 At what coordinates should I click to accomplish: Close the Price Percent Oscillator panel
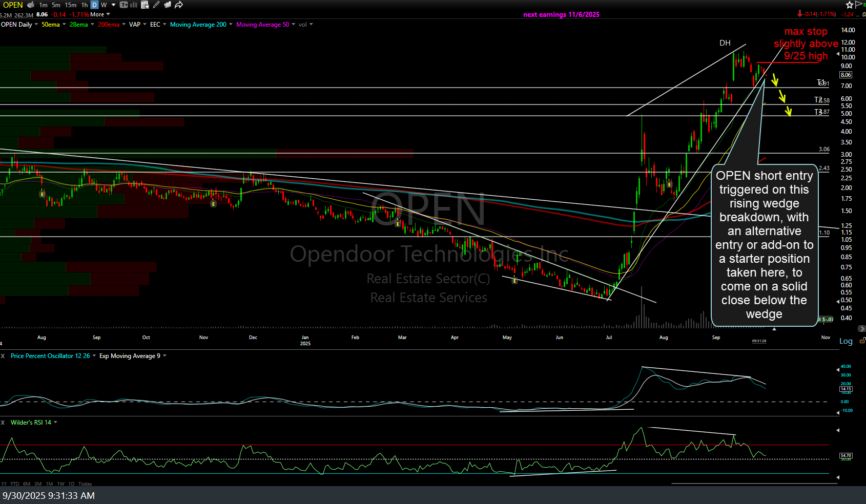3,356
